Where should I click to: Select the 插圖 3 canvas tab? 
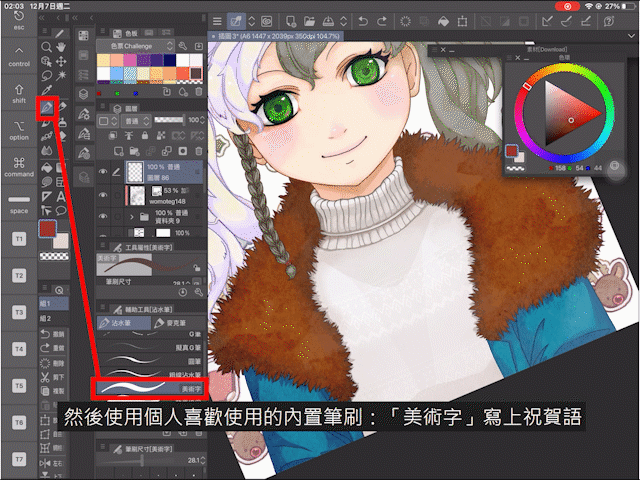click(276, 36)
